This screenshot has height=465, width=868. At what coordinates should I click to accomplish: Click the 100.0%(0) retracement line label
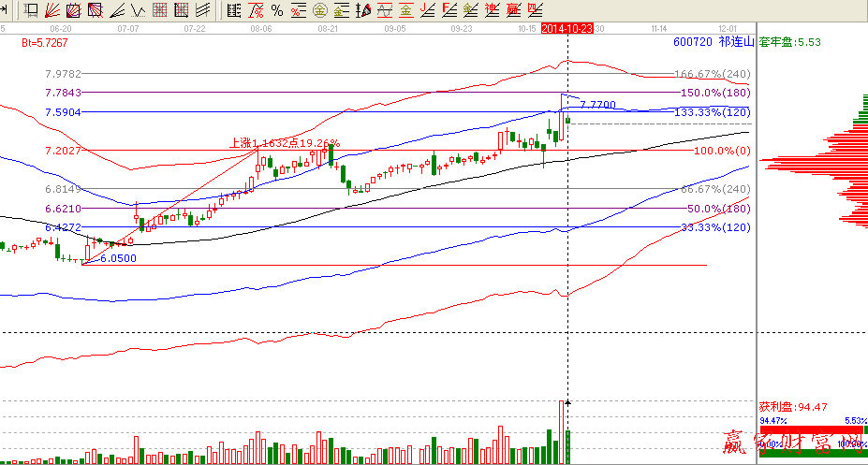click(721, 151)
